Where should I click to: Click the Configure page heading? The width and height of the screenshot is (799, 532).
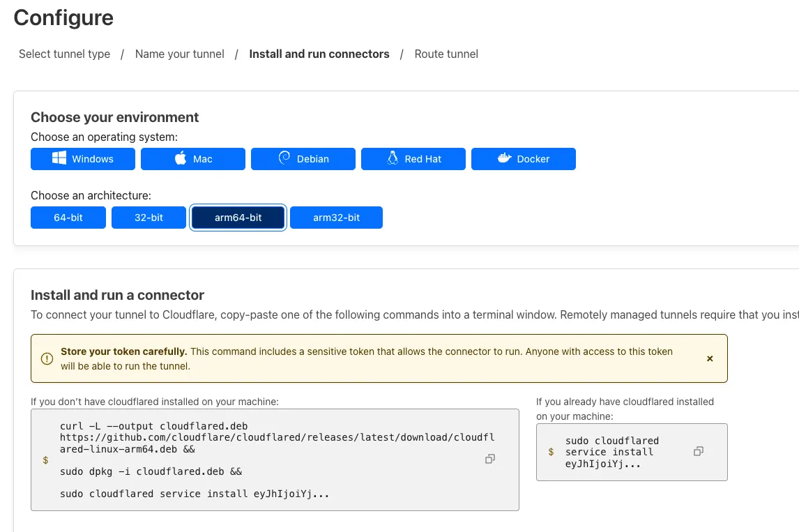click(63, 18)
